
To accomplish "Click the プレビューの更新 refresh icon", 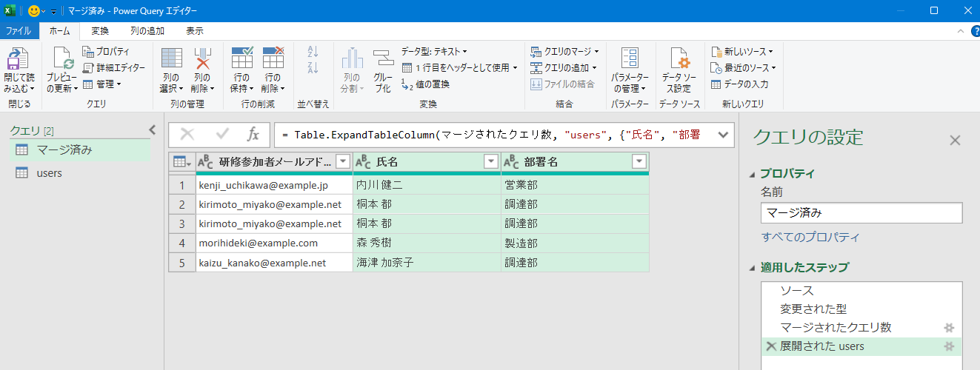I will coord(61,58).
